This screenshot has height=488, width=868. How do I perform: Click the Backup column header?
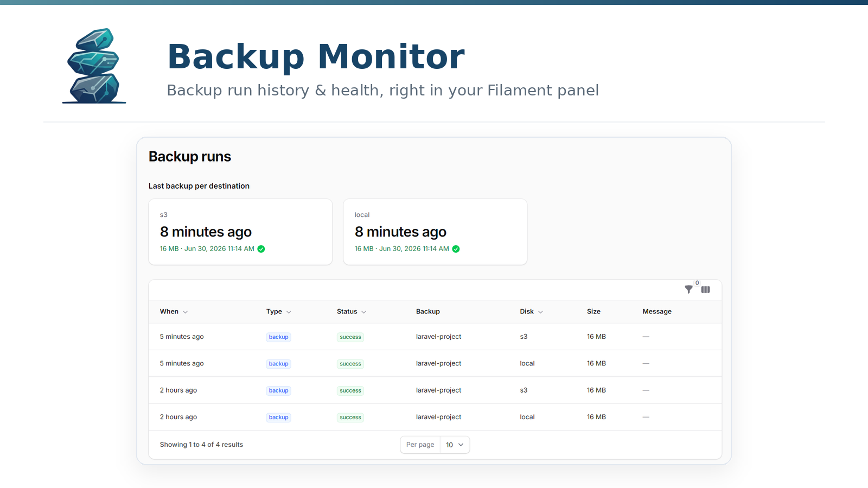point(428,312)
